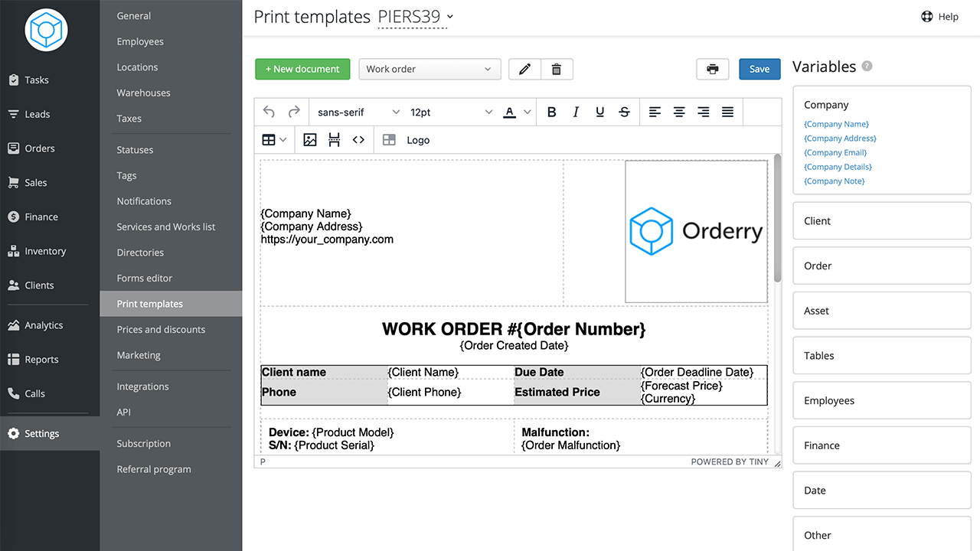Click the Variables help question icon
Viewport: 980px width, 551px height.
pyautogui.click(x=867, y=67)
